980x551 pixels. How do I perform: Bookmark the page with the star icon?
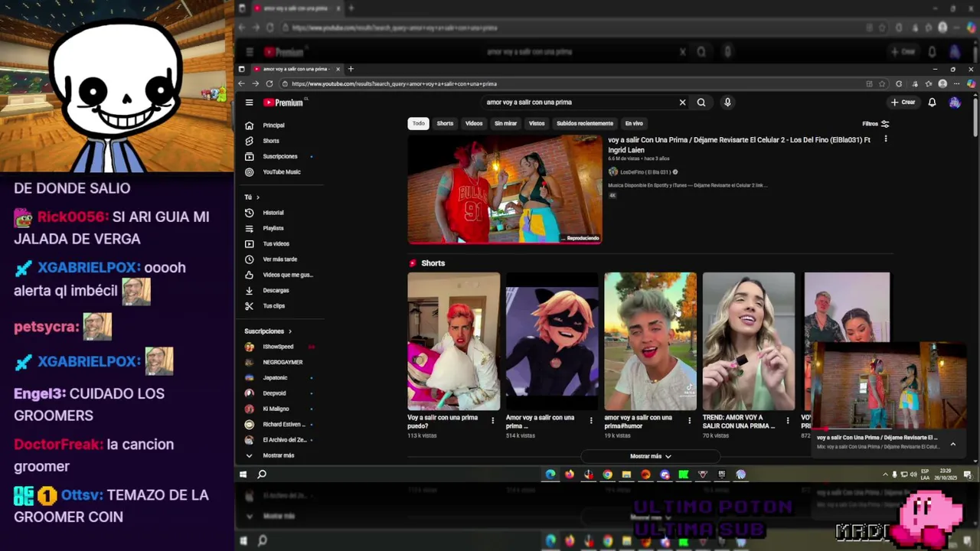point(883,83)
